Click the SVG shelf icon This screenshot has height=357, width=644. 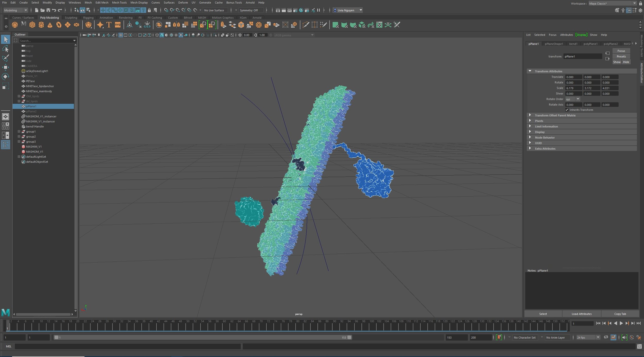118,25
